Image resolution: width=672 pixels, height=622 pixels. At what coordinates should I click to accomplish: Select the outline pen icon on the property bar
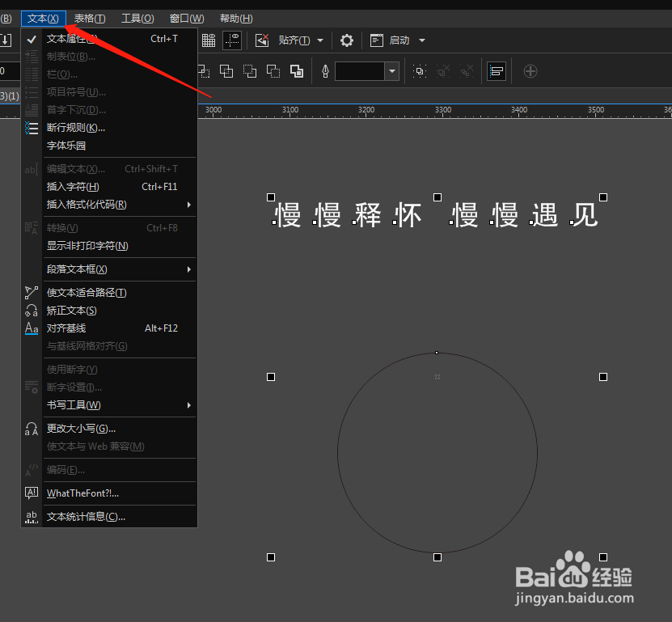point(323,71)
